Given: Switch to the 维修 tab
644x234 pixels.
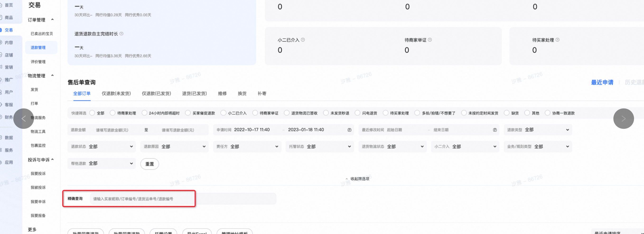Looking at the screenshot, I should coord(222,94).
